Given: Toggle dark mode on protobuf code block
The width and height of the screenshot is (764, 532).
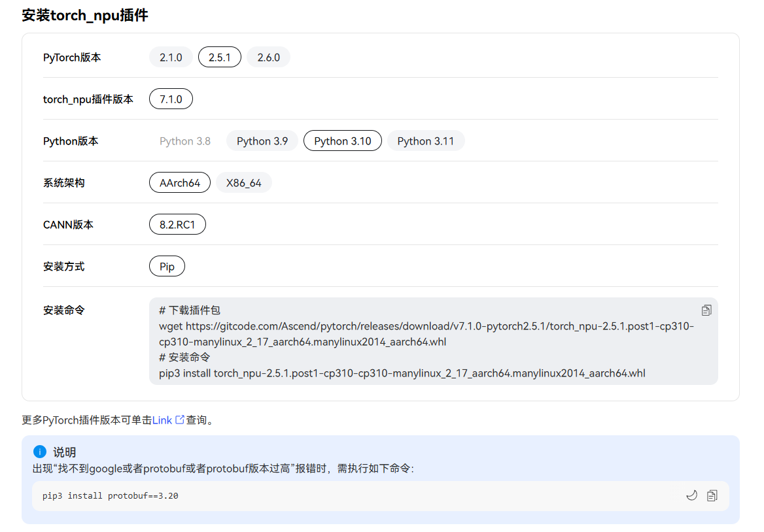Looking at the screenshot, I should coord(691,496).
